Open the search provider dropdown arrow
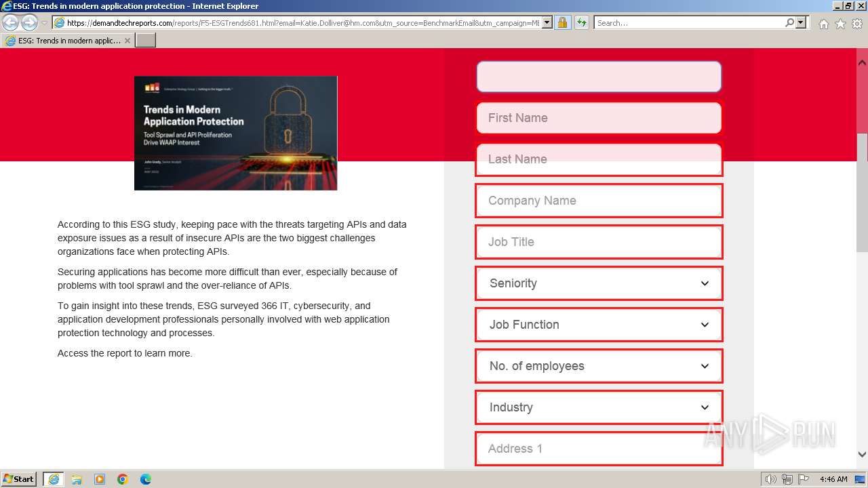The width and height of the screenshot is (868, 488). tap(801, 22)
